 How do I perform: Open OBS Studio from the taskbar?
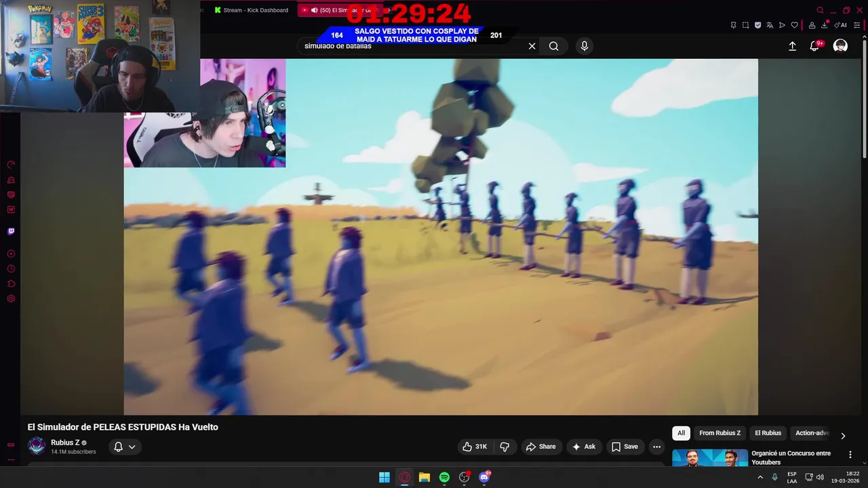point(465,477)
